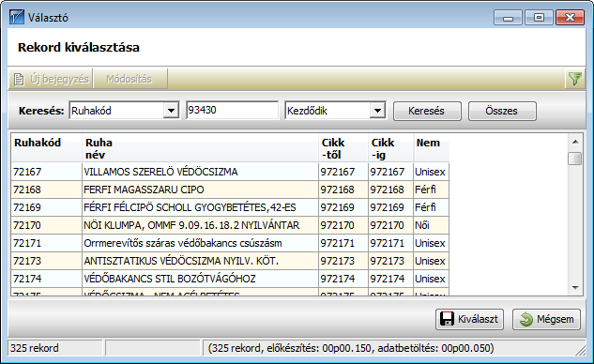Click the Új bejegyzés toolbar button
The width and height of the screenshot is (594, 364).
(x=51, y=79)
